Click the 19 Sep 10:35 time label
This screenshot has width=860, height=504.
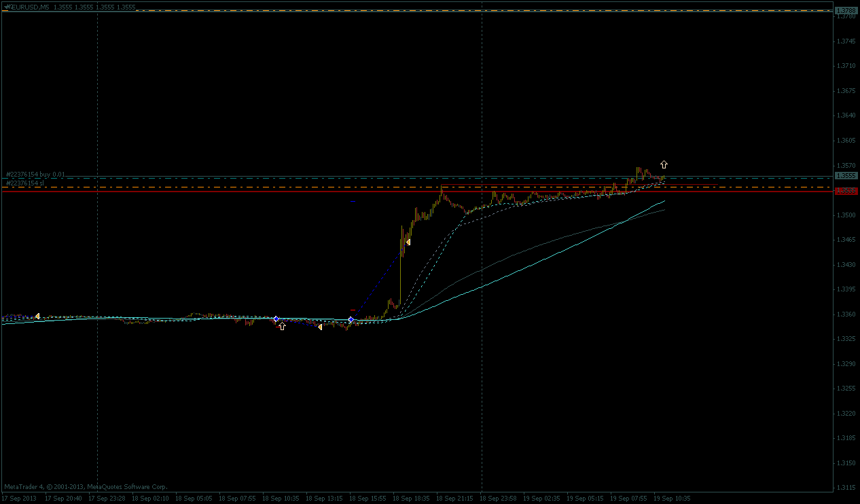[x=672, y=498]
